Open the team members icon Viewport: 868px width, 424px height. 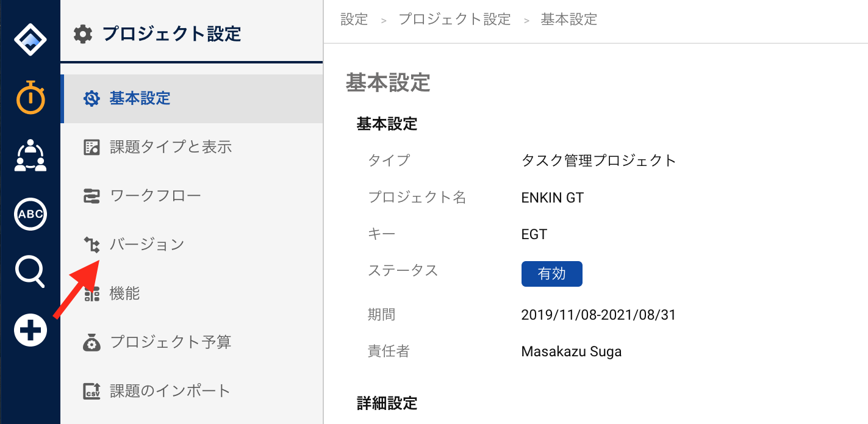click(x=30, y=155)
